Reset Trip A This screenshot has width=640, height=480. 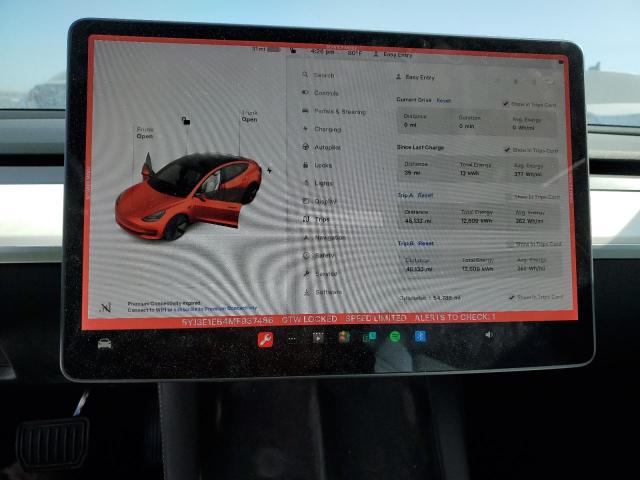coord(425,196)
